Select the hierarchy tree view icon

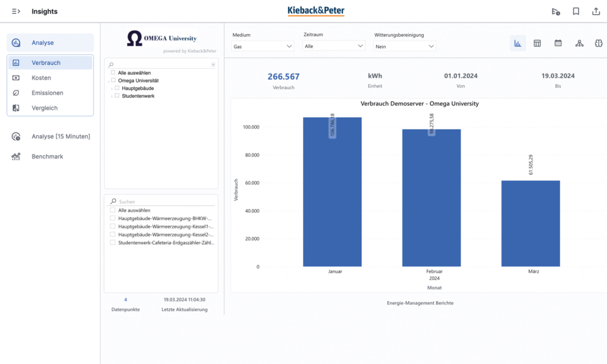579,43
